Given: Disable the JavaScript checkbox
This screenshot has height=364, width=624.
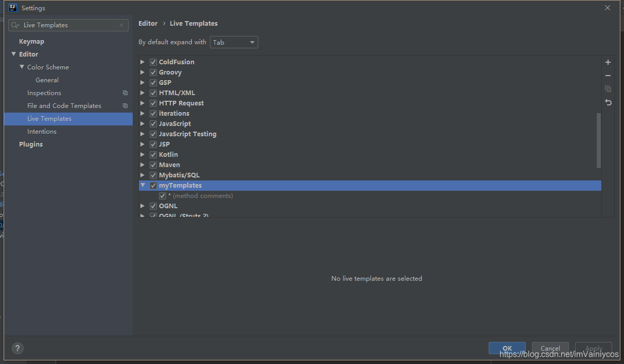Looking at the screenshot, I should (153, 124).
